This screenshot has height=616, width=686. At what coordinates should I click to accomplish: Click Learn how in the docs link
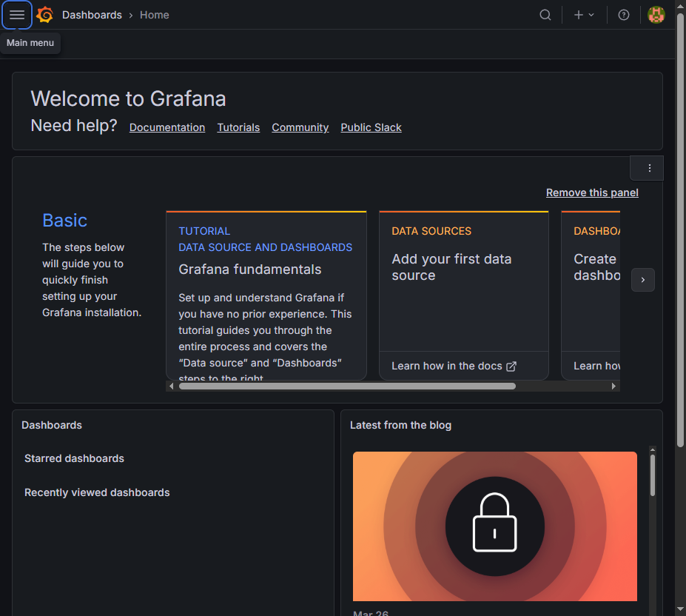(453, 366)
